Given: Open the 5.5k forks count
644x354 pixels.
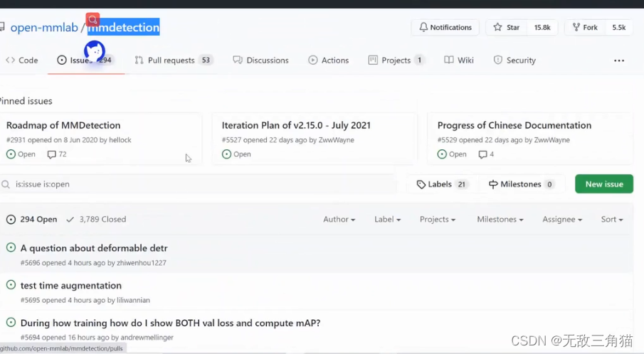Looking at the screenshot, I should tap(619, 28).
